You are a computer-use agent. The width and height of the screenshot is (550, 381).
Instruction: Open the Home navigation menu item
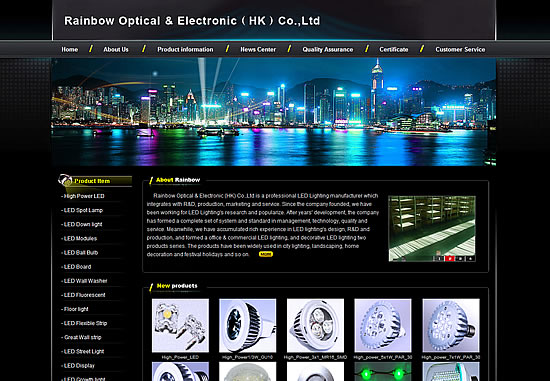69,49
